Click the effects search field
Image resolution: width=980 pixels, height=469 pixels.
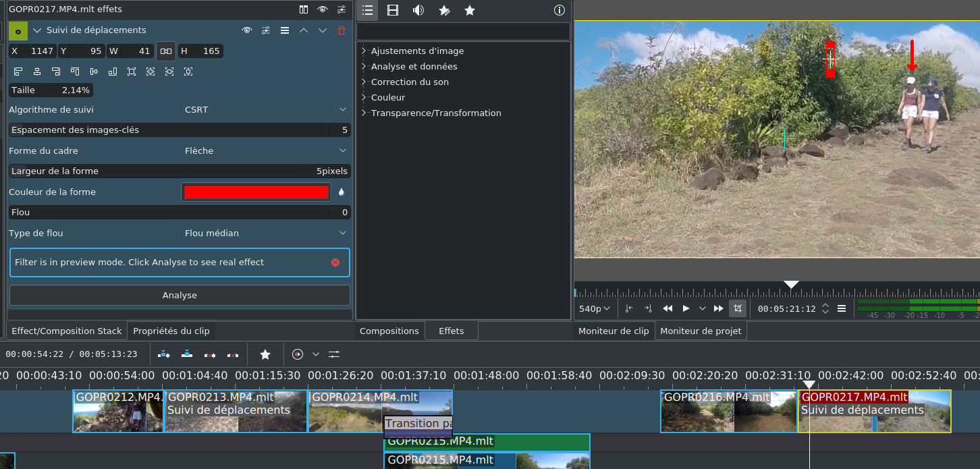tap(463, 31)
